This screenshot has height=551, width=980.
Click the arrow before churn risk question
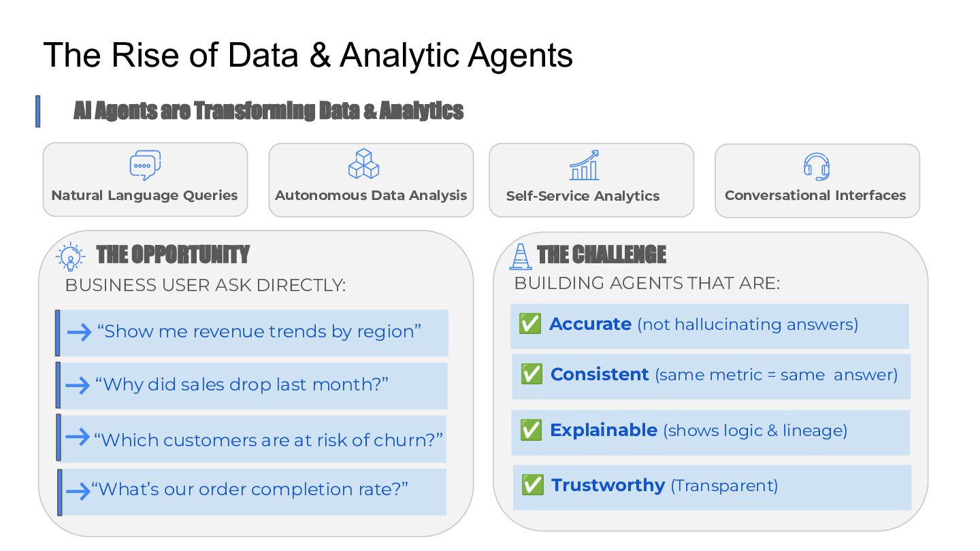(x=78, y=437)
